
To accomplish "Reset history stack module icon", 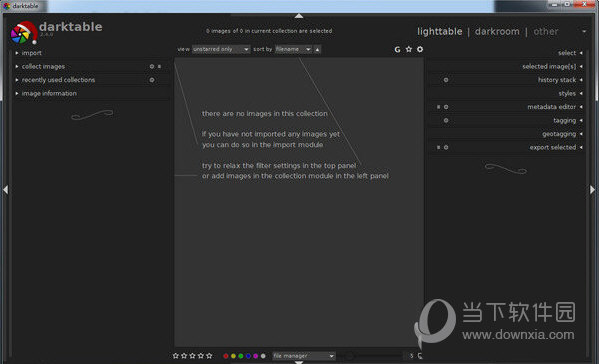I will pyautogui.click(x=446, y=80).
